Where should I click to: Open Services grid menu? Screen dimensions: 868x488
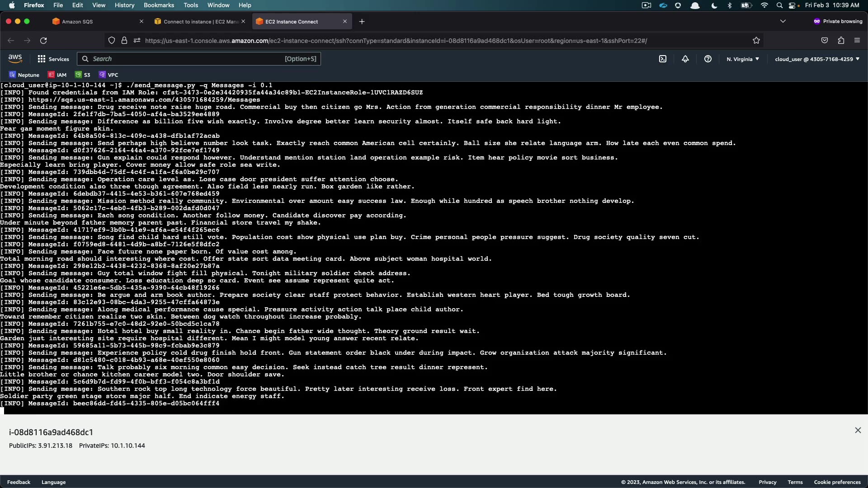click(53, 59)
